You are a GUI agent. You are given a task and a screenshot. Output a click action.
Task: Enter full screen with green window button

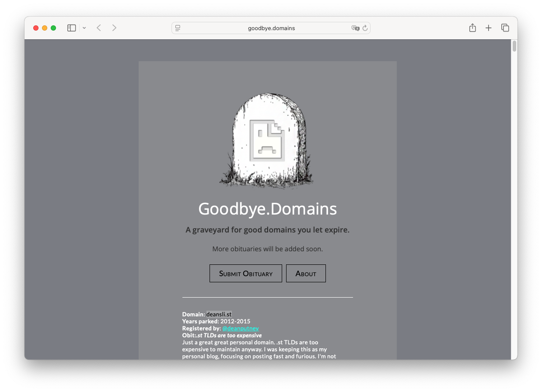click(53, 28)
